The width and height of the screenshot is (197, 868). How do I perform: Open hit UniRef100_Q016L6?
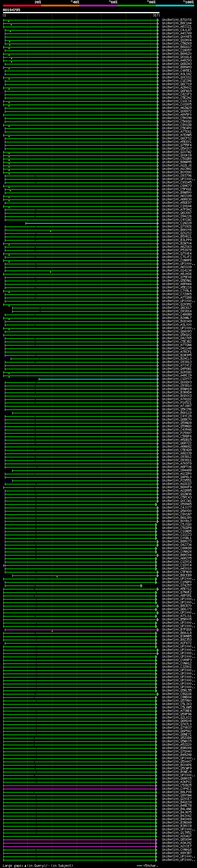click(x=177, y=57)
